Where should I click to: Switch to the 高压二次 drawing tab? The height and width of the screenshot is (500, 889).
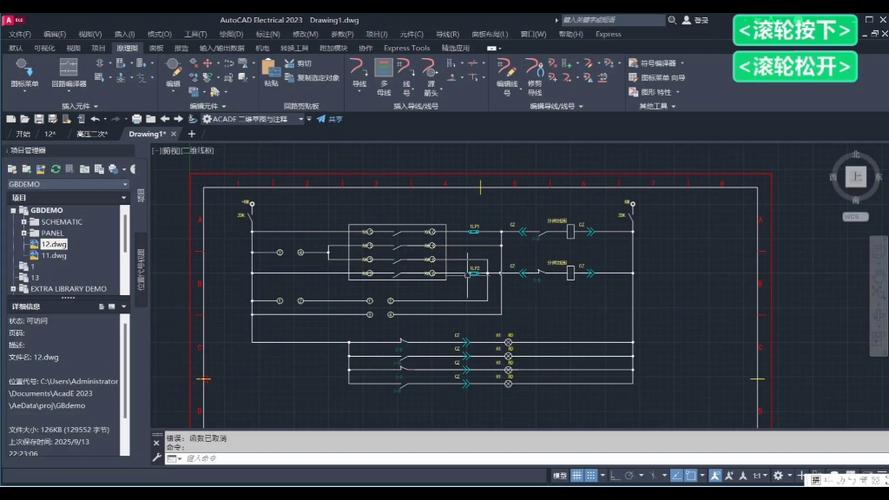pyautogui.click(x=92, y=134)
